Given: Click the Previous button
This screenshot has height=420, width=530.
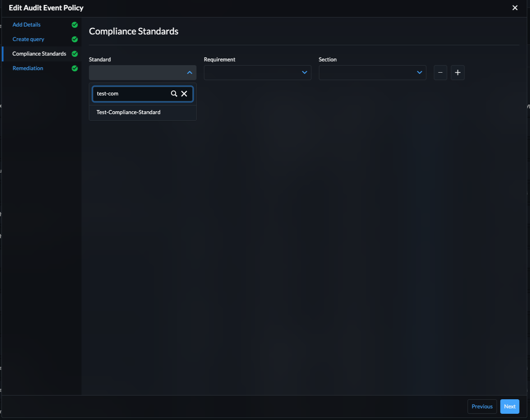Looking at the screenshot, I should click(x=482, y=406).
